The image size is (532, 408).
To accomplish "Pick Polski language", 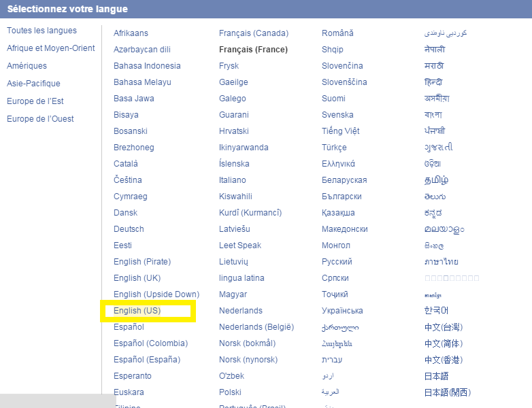I will tap(231, 392).
